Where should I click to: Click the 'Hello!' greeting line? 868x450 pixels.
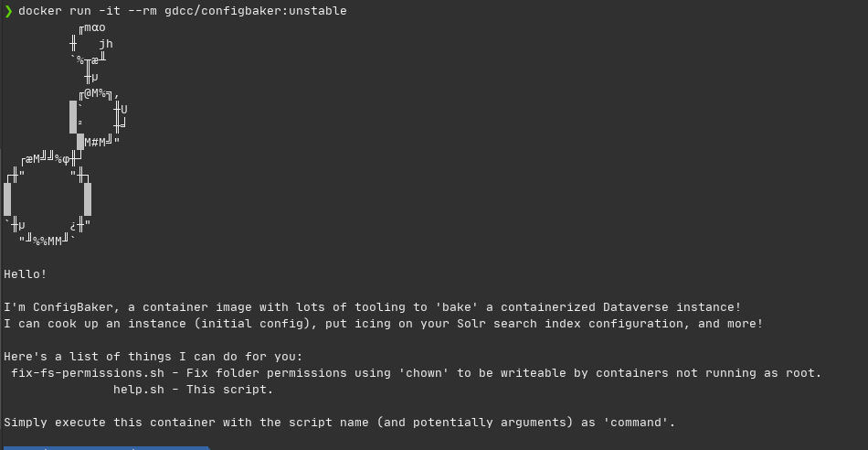tap(26, 274)
